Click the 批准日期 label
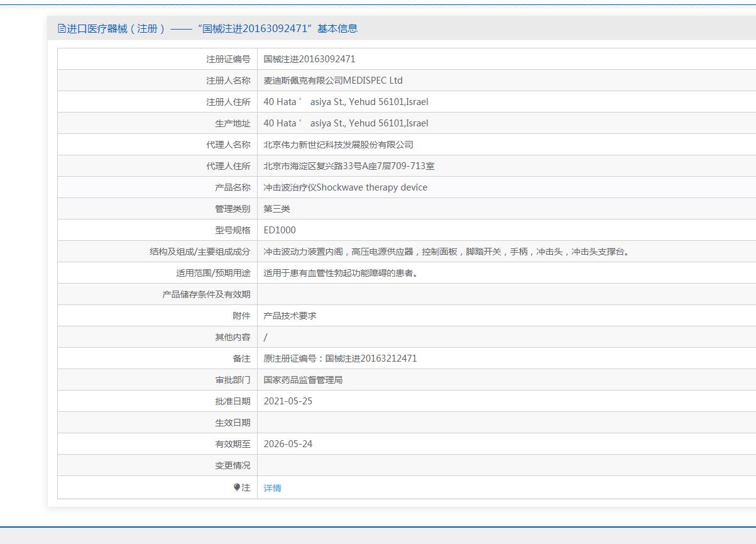 pos(233,401)
